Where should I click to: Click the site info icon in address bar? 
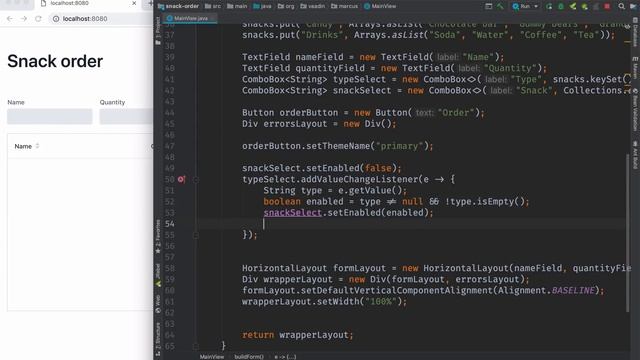[x=56, y=19]
